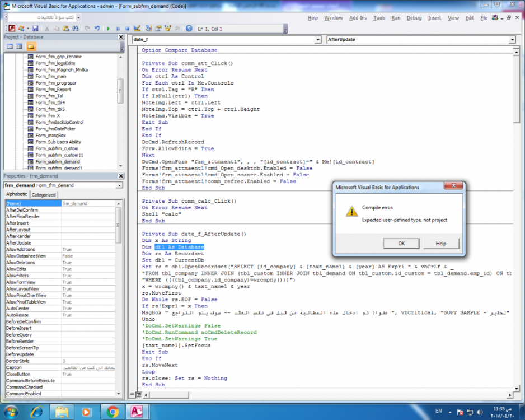Click the code window horizontal scrollbar thumb
525x420 pixels.
click(169, 395)
